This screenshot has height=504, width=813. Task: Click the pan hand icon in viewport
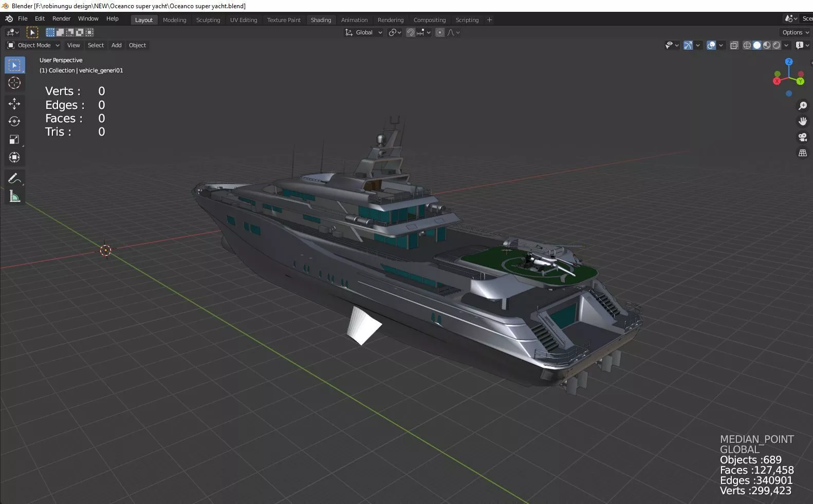coord(802,121)
